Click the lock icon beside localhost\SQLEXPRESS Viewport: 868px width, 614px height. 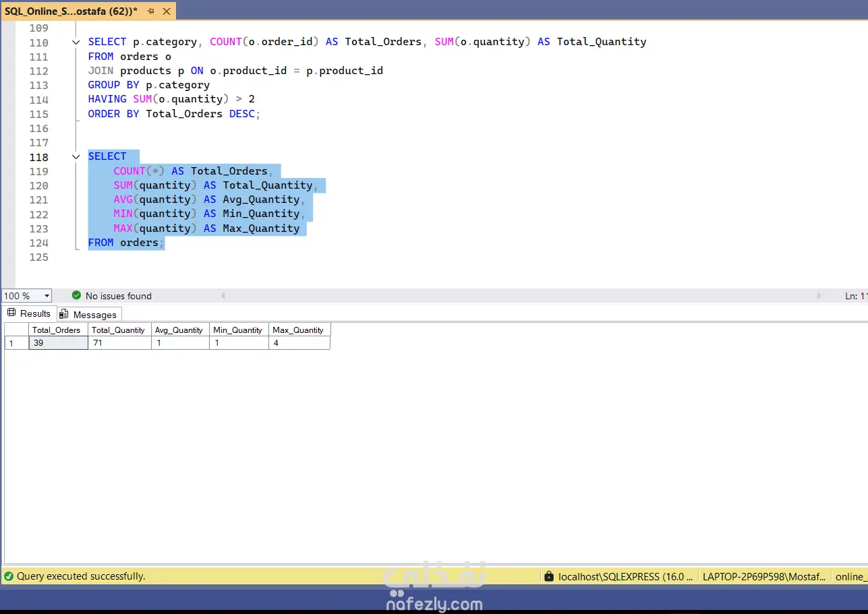pyautogui.click(x=549, y=576)
